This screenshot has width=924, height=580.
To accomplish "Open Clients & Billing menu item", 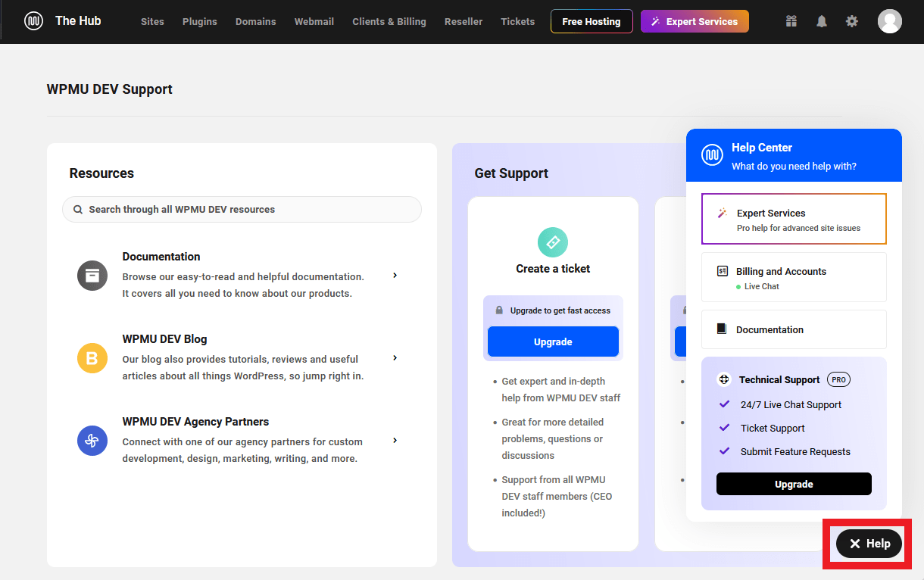I will pos(389,21).
